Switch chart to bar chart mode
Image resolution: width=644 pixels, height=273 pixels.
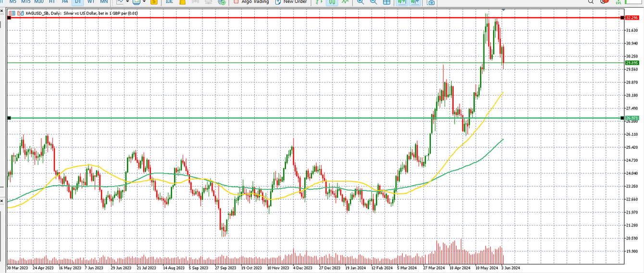(x=319, y=1)
